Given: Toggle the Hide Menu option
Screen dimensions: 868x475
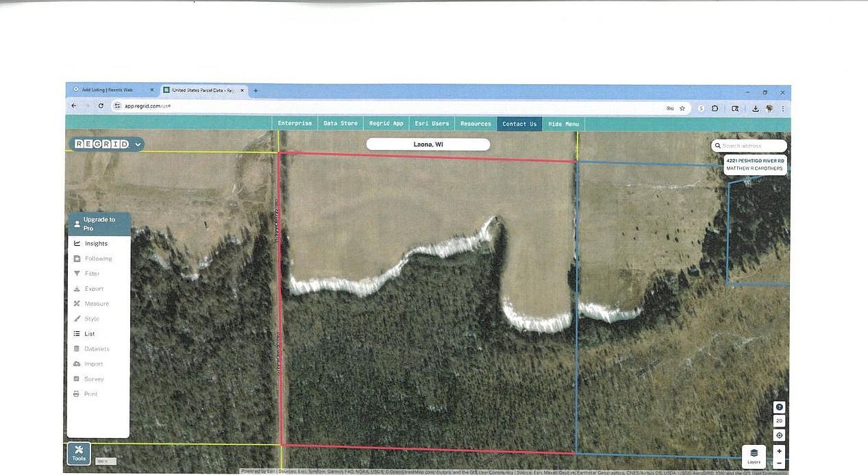Looking at the screenshot, I should coord(563,124).
